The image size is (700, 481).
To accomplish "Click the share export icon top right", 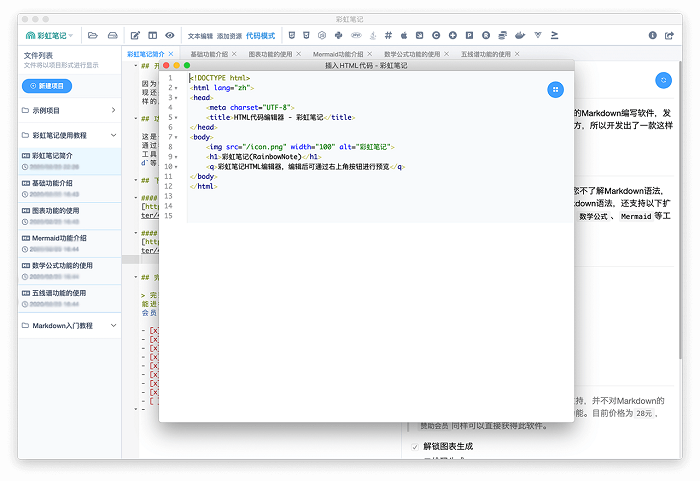I will point(671,35).
